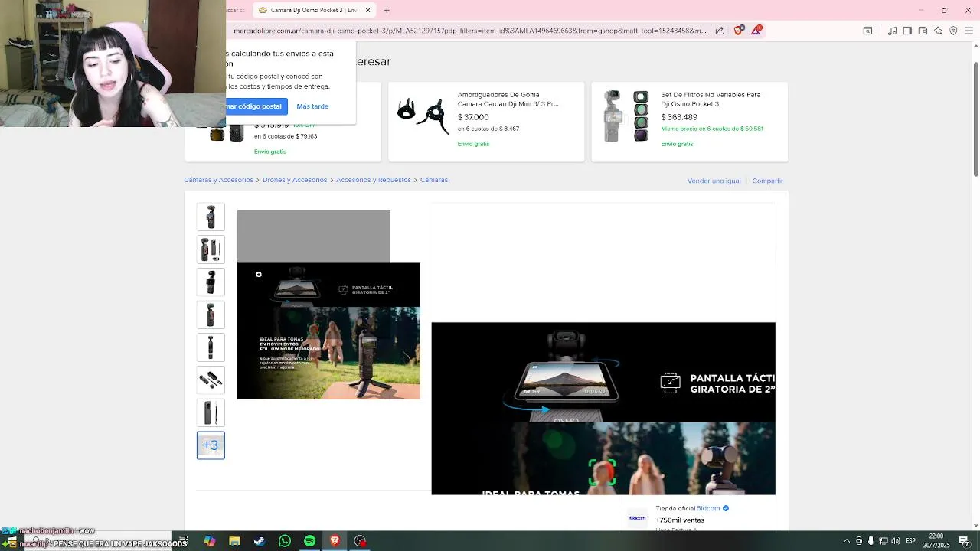Select the sixth gallery thumbnail showing accessories
Image resolution: width=980 pixels, height=551 pixels.
[211, 380]
